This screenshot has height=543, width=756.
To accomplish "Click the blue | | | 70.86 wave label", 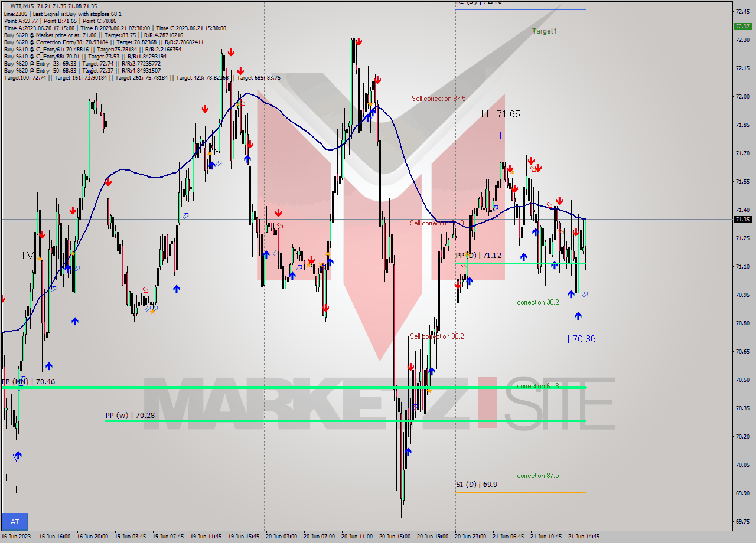I will [576, 339].
